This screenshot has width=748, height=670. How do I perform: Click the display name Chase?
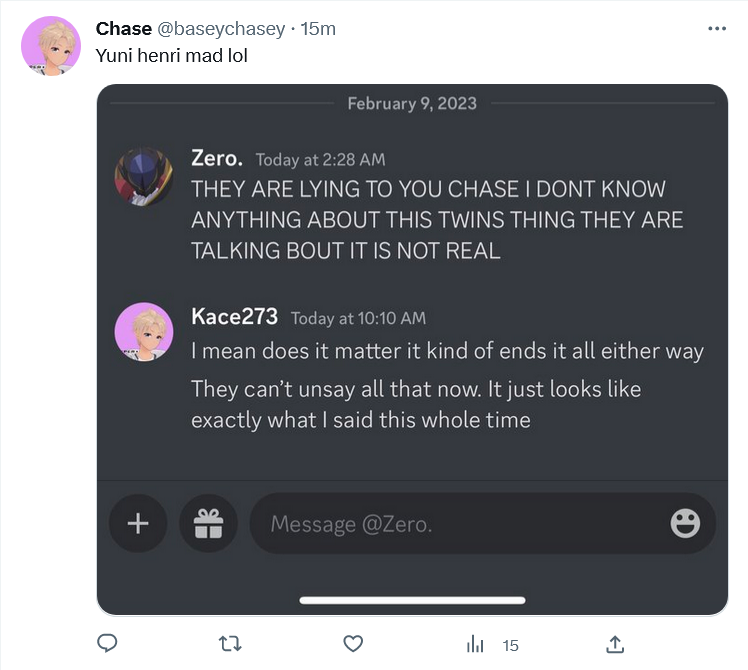[124, 29]
